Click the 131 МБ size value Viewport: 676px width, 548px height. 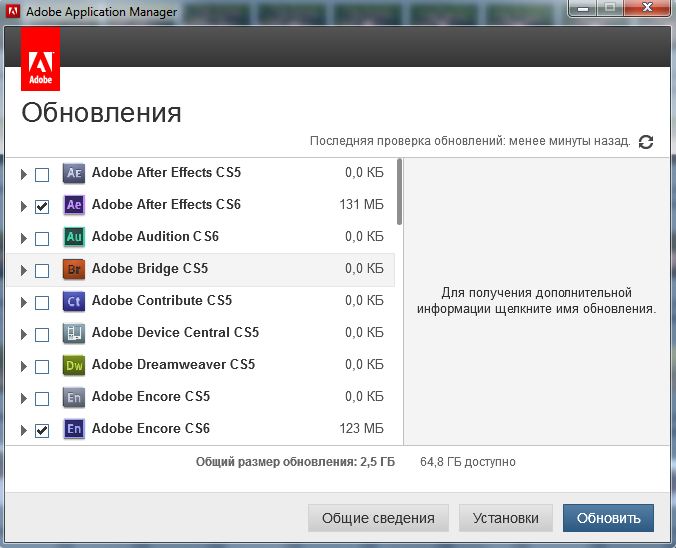(361, 204)
